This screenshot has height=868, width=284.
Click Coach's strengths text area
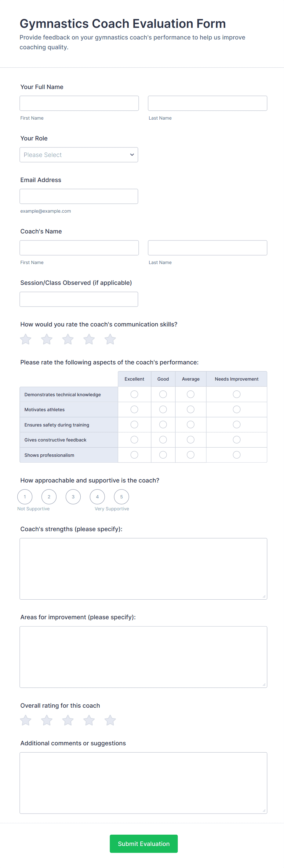click(x=143, y=569)
